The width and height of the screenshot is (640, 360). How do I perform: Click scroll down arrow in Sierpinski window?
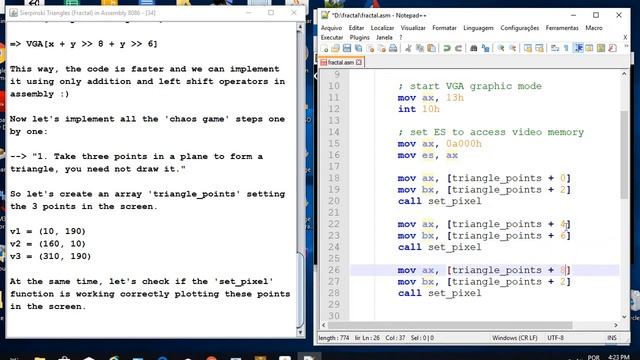click(x=300, y=332)
